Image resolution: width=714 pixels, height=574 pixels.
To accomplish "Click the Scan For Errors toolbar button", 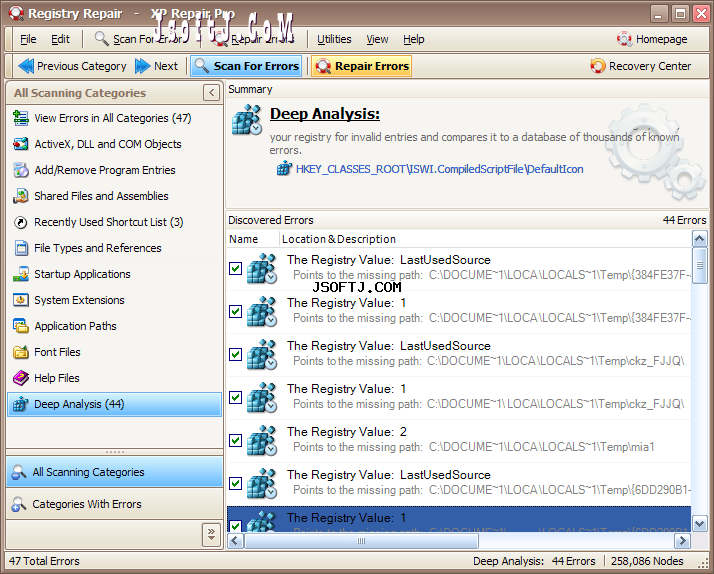I will point(246,66).
